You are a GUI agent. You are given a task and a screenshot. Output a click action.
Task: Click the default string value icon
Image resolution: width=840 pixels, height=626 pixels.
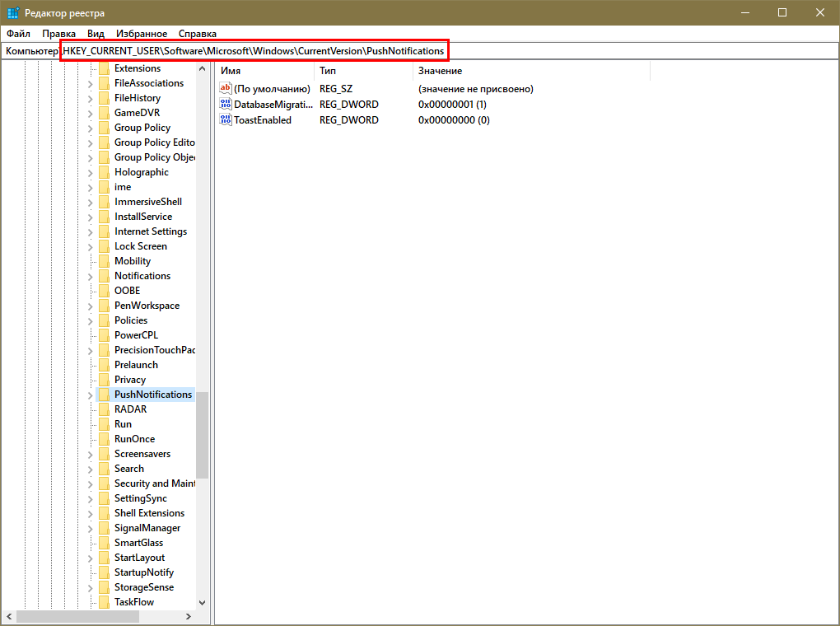click(226, 89)
